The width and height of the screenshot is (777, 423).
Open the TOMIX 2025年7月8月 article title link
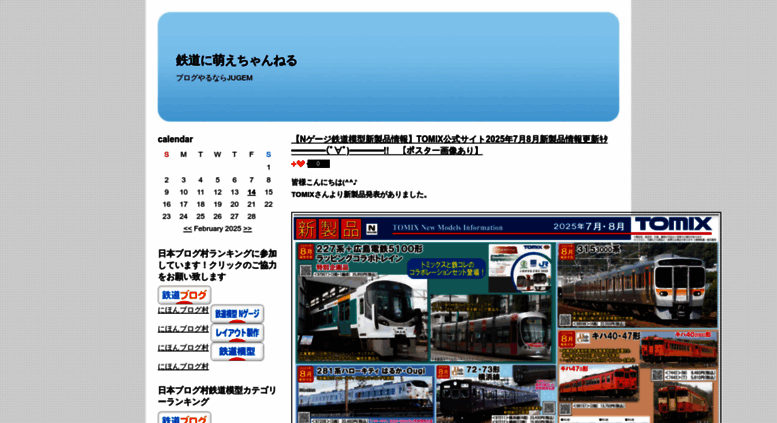point(449,145)
